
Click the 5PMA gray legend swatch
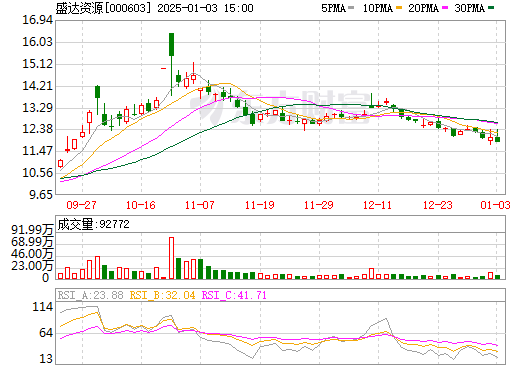click(x=351, y=7)
